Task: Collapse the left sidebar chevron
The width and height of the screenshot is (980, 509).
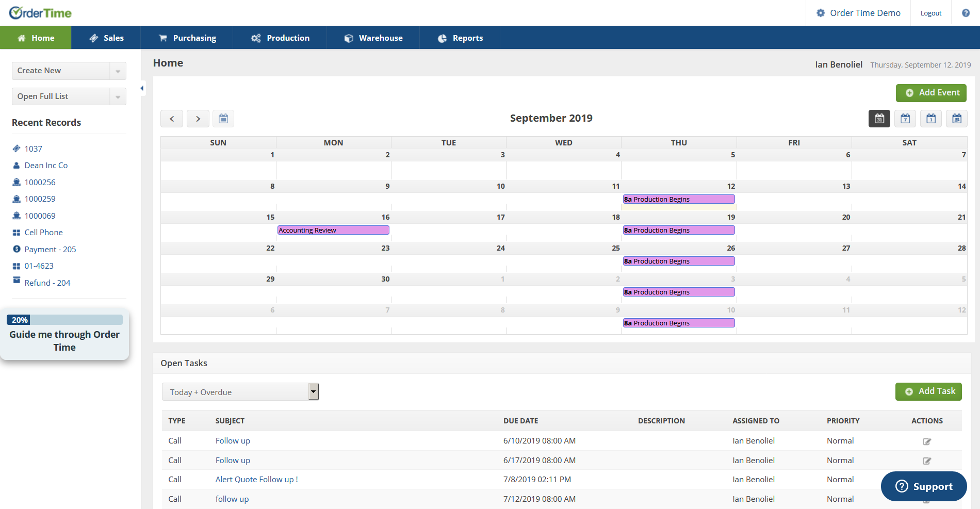Action: coord(142,88)
